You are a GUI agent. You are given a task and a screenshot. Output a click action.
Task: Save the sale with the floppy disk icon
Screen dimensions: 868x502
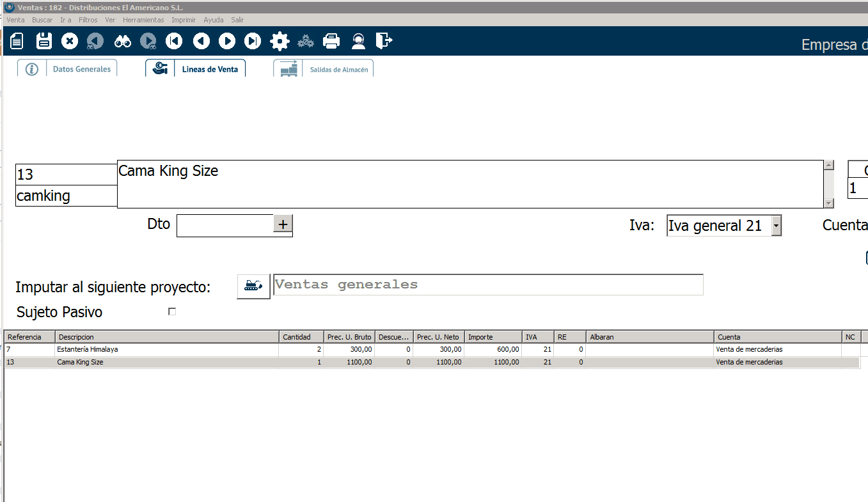pyautogui.click(x=44, y=42)
